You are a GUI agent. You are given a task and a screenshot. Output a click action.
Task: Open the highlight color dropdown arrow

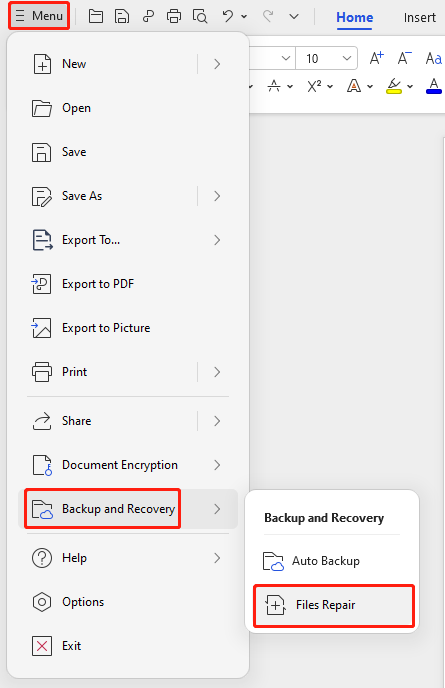[410, 86]
